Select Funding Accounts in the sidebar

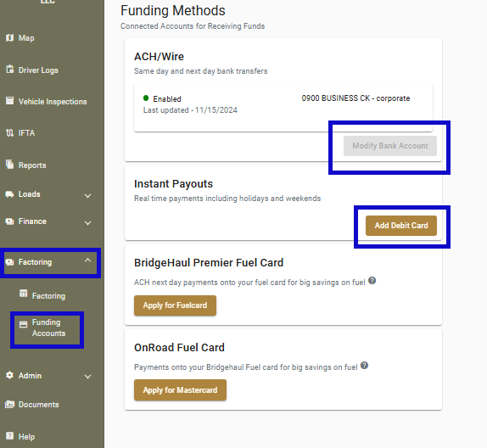coord(42,328)
